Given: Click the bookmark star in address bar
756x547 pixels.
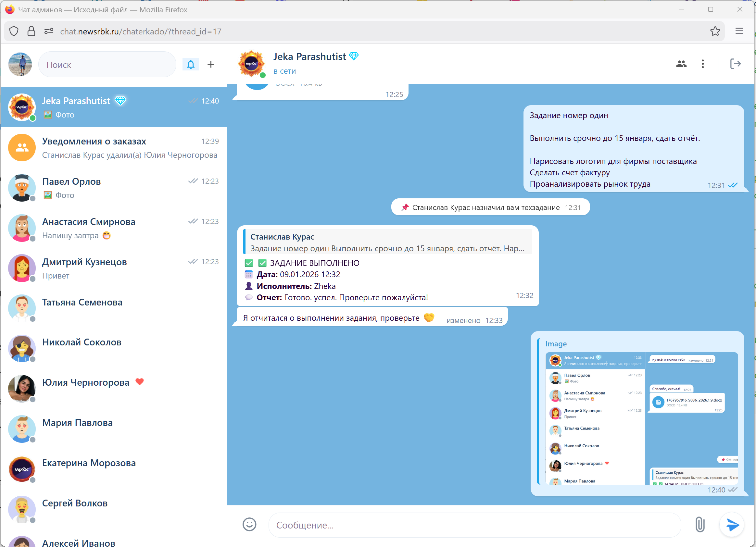Looking at the screenshot, I should tap(715, 31).
